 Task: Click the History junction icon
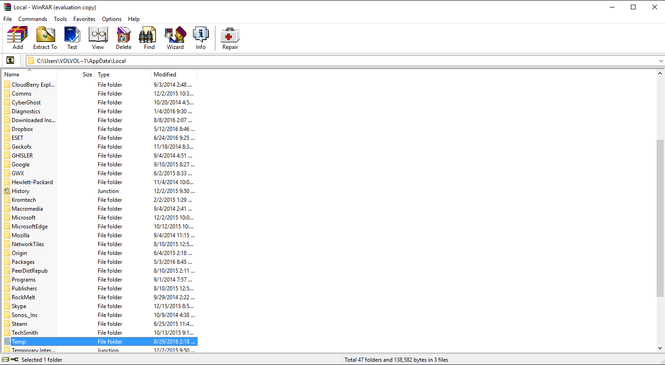point(7,191)
